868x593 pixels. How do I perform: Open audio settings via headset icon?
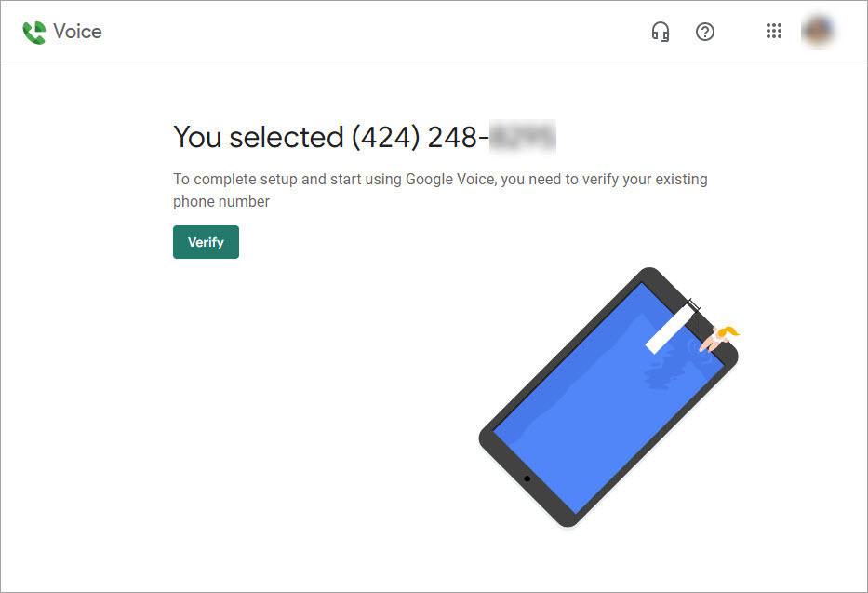[x=661, y=32]
